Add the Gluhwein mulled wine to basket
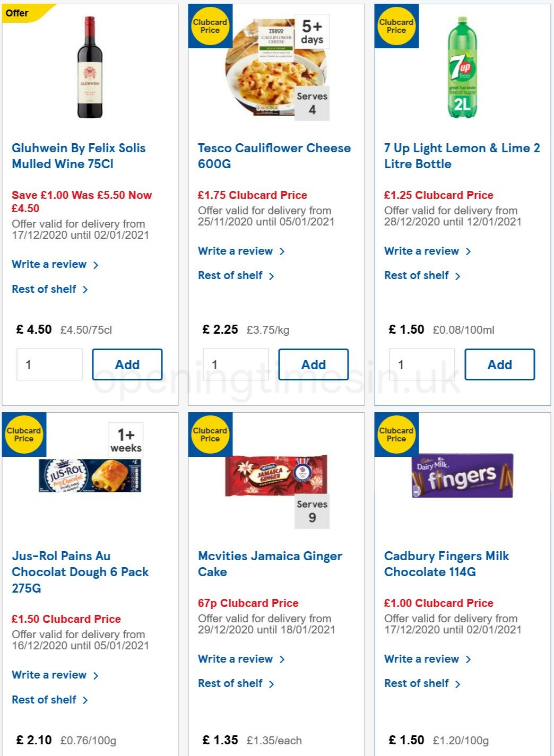Screen dimensions: 554x756 [x=127, y=364]
